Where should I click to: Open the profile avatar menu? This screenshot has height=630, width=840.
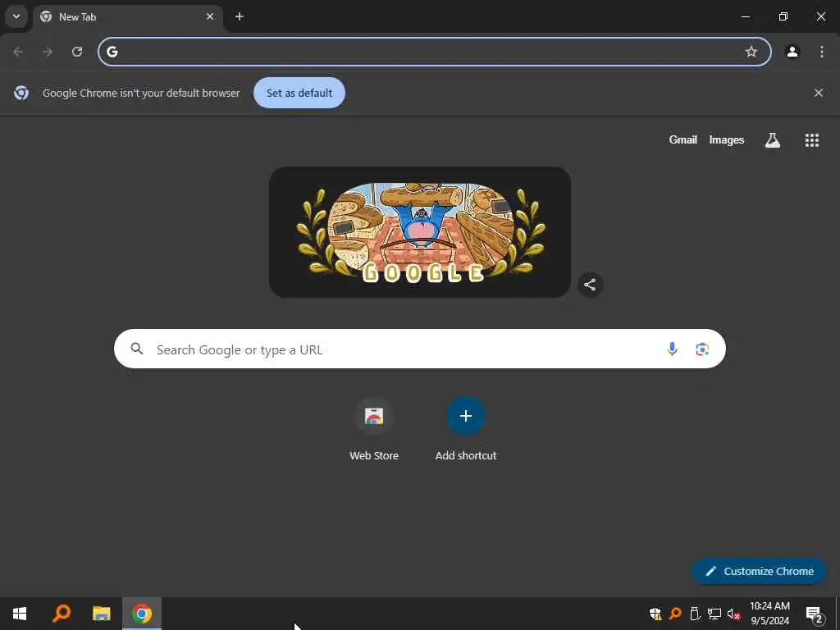point(792,52)
